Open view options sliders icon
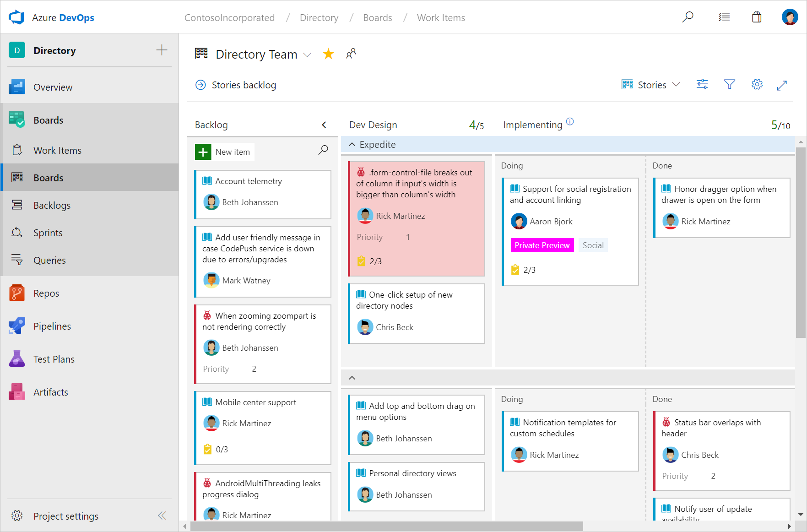The width and height of the screenshot is (807, 532). point(702,85)
